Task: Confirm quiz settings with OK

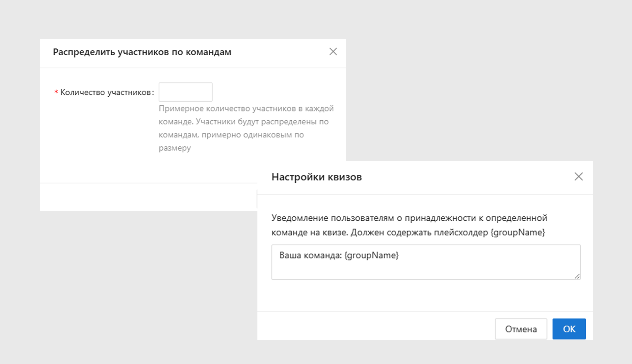Action: 569,329
